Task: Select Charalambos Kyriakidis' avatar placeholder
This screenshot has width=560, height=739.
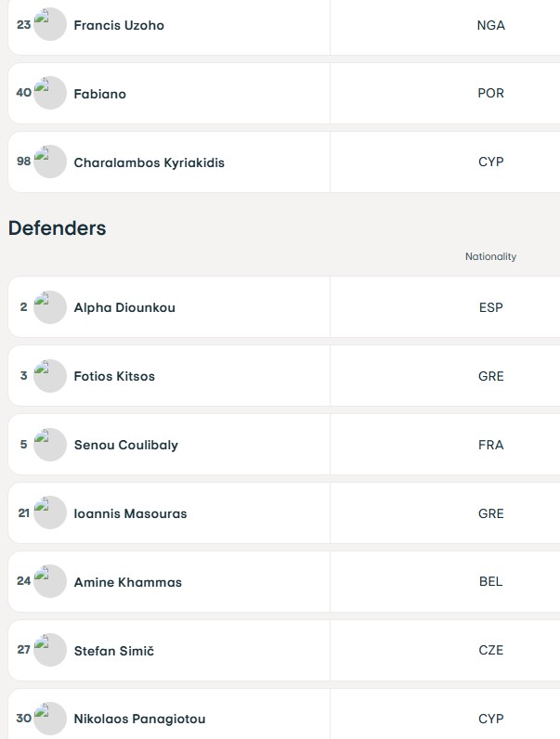Action: 50,162
